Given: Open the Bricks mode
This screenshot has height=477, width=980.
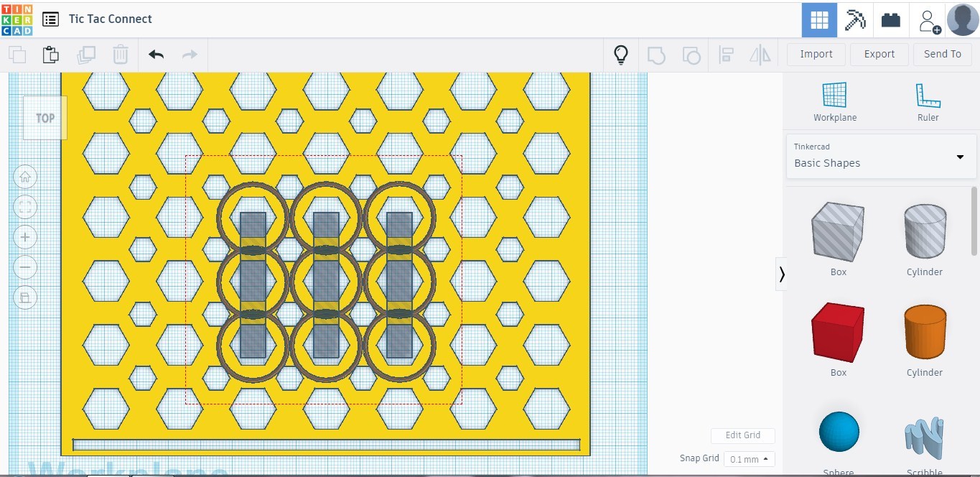Looking at the screenshot, I should [x=891, y=20].
